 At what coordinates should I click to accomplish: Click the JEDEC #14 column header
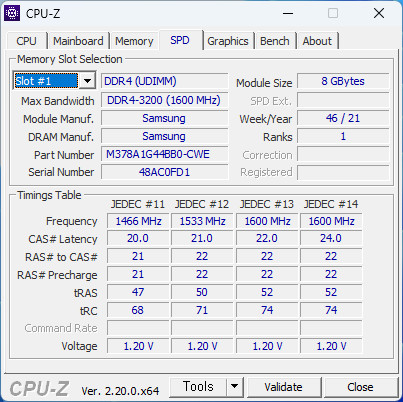tap(331, 204)
